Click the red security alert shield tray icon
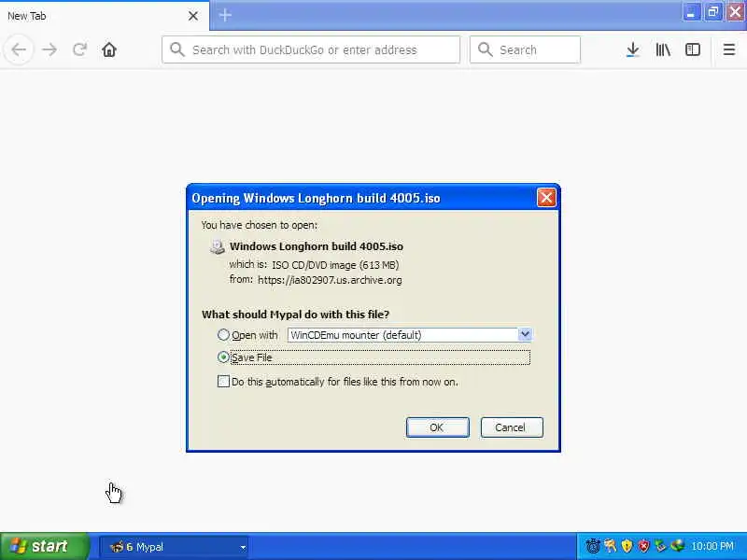This screenshot has width=747, height=560. (644, 546)
